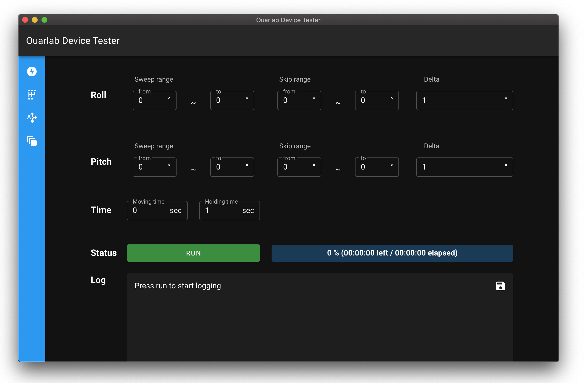Focus the Pitch Delta field
The width and height of the screenshot is (588, 383).
coord(465,167)
